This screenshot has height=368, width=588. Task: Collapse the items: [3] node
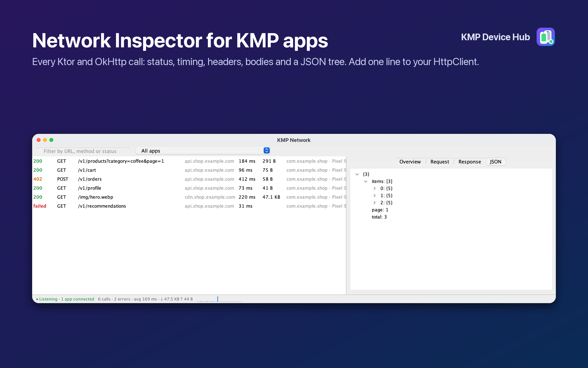pos(366,181)
